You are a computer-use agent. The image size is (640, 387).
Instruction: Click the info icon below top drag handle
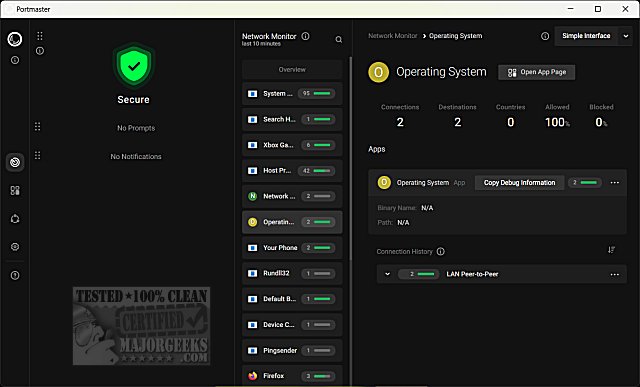(40, 51)
